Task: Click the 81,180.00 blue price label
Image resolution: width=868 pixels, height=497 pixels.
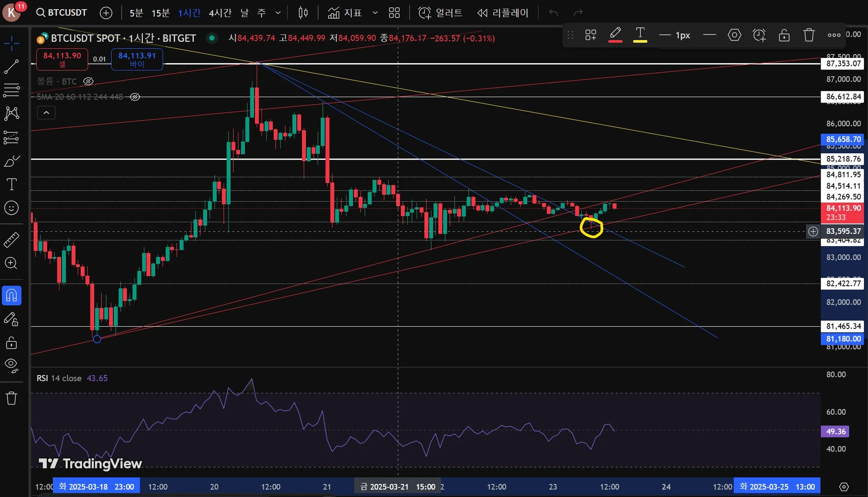Action: (843, 339)
